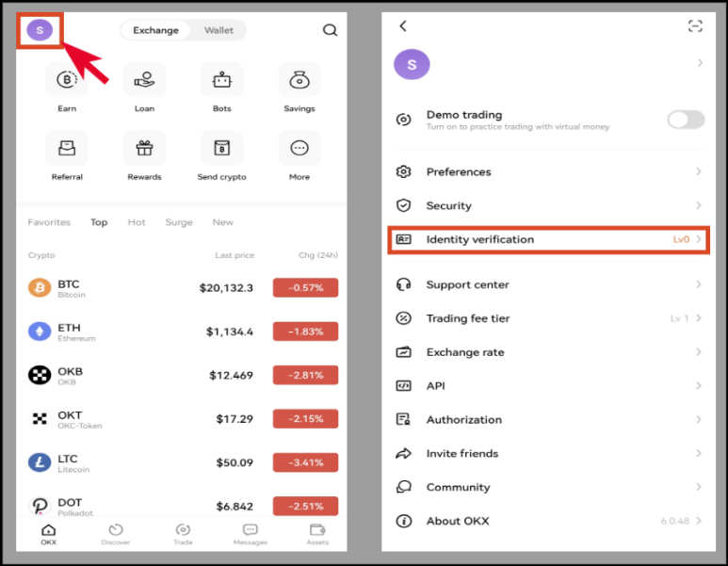The width and height of the screenshot is (728, 566).
Task: Open the profile avatar on home screen
Action: click(40, 30)
